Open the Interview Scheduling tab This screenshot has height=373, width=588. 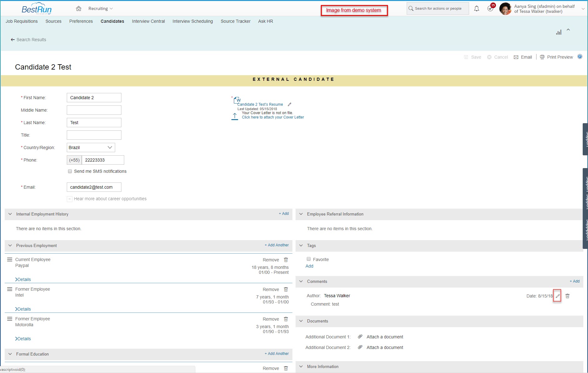pos(193,21)
